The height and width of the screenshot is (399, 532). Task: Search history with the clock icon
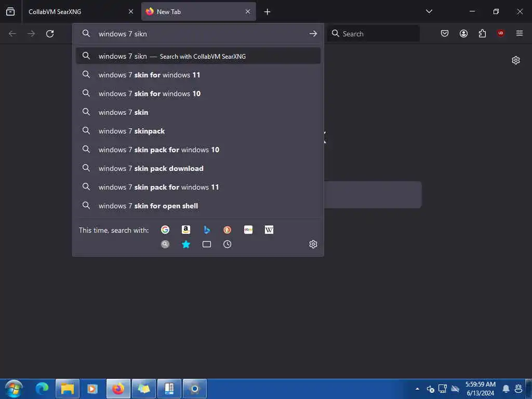[x=228, y=244]
